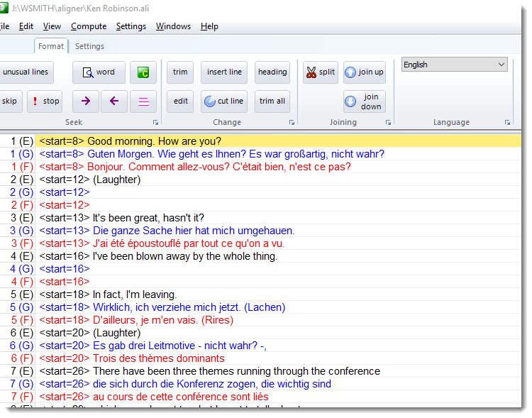
Task: Select empty German row 2 (G) start=12
Action: [260, 192]
